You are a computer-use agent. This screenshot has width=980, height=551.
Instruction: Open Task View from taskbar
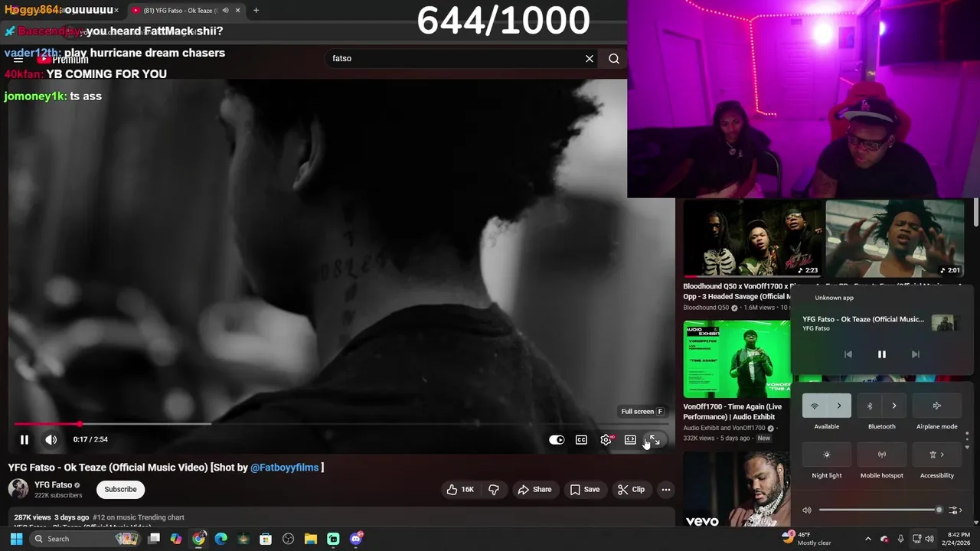pyautogui.click(x=154, y=539)
